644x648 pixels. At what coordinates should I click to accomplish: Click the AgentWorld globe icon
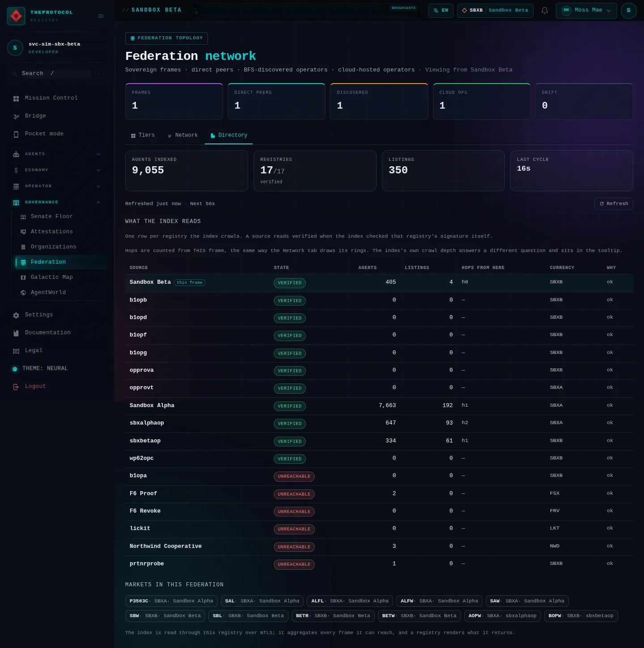point(23,293)
